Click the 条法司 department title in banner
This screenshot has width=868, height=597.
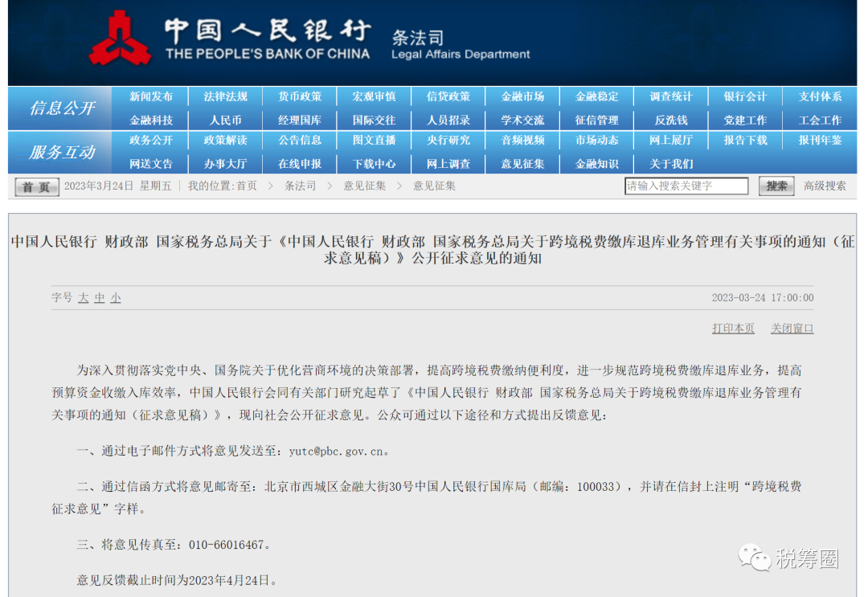tap(418, 38)
